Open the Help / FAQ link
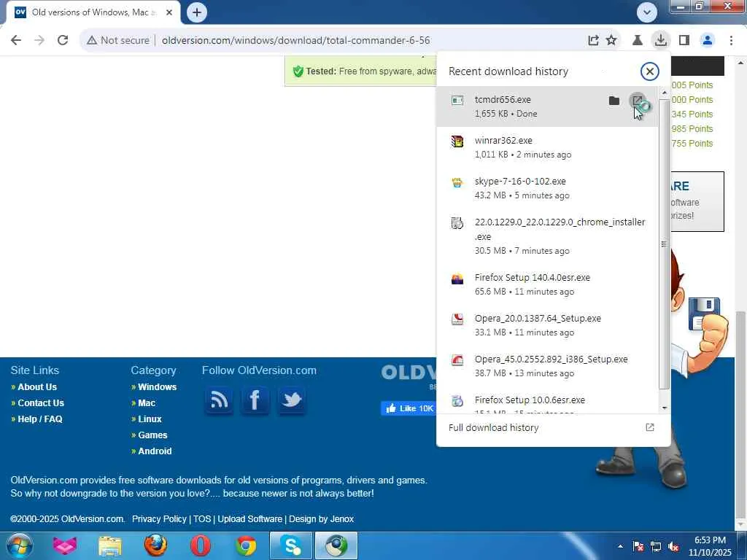Viewport: 747px width, 560px height. pos(40,419)
